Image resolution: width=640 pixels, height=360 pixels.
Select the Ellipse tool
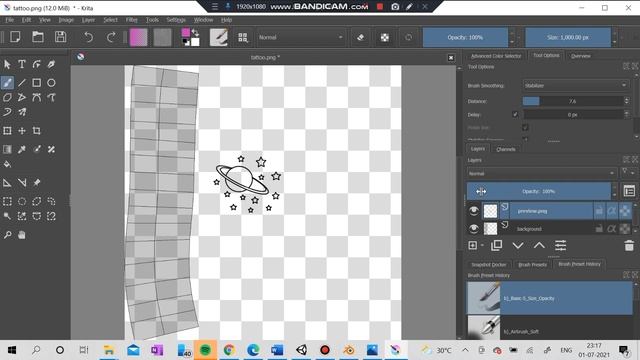(51, 83)
